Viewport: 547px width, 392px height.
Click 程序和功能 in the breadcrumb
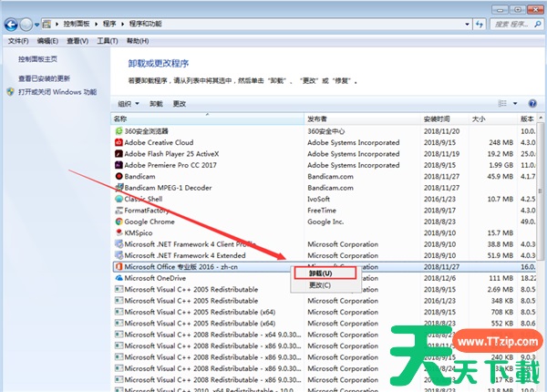(x=146, y=24)
